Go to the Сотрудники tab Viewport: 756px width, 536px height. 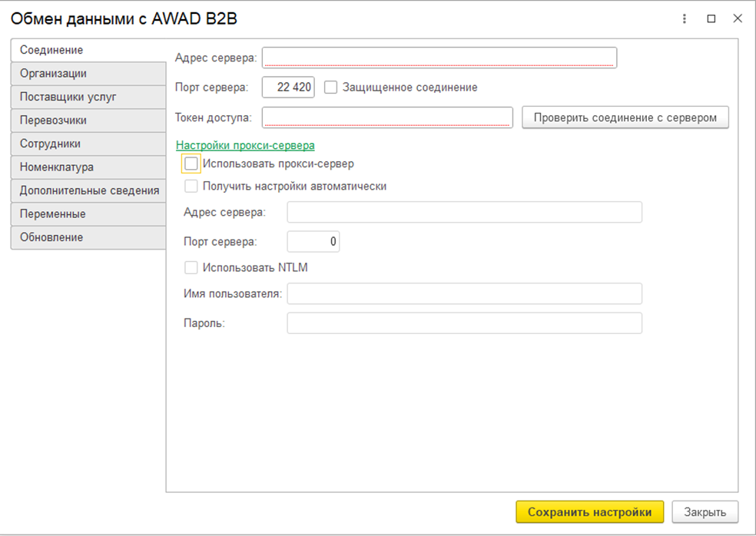(88, 144)
